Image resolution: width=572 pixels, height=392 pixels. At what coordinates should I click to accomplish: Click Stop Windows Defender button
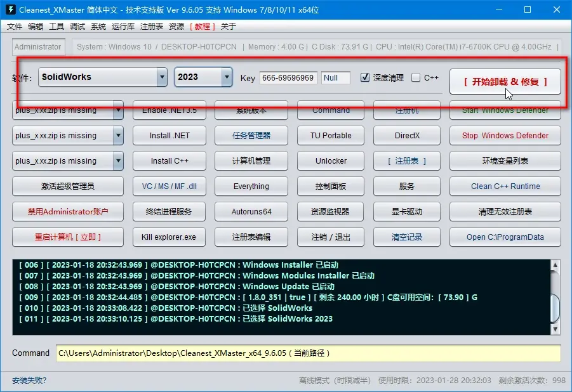click(x=505, y=136)
